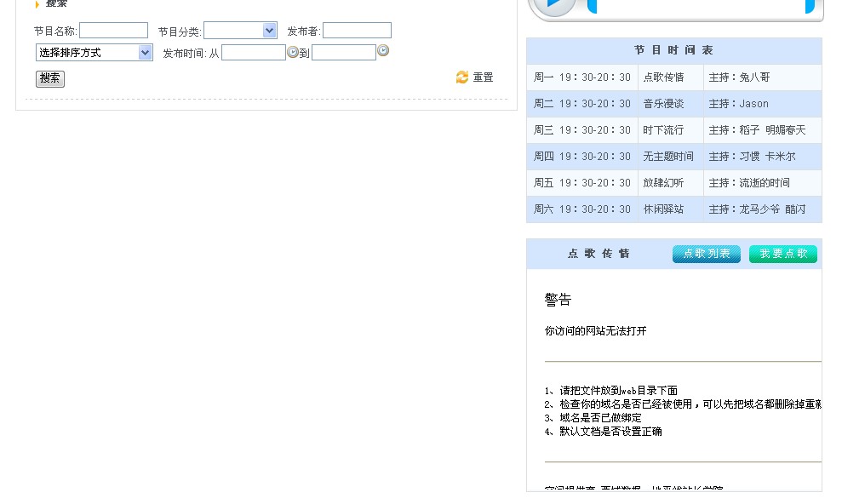The image size is (842, 504).
Task: Select the 周六 19:30-20:30 time cell
Action: point(582,209)
